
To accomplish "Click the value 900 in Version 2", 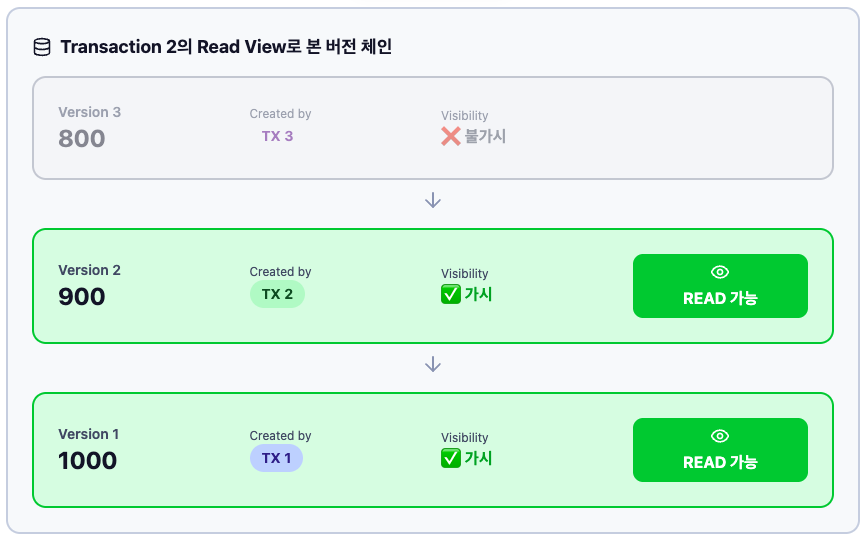I will tap(82, 296).
